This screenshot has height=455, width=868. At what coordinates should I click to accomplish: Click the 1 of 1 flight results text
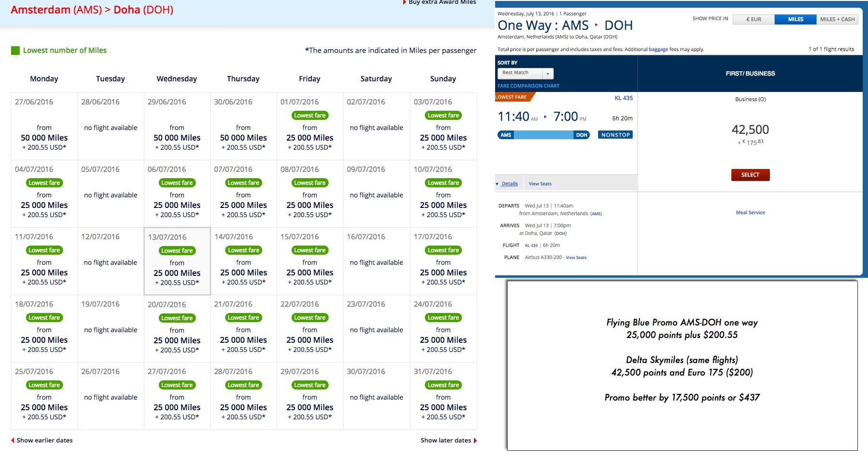point(831,50)
